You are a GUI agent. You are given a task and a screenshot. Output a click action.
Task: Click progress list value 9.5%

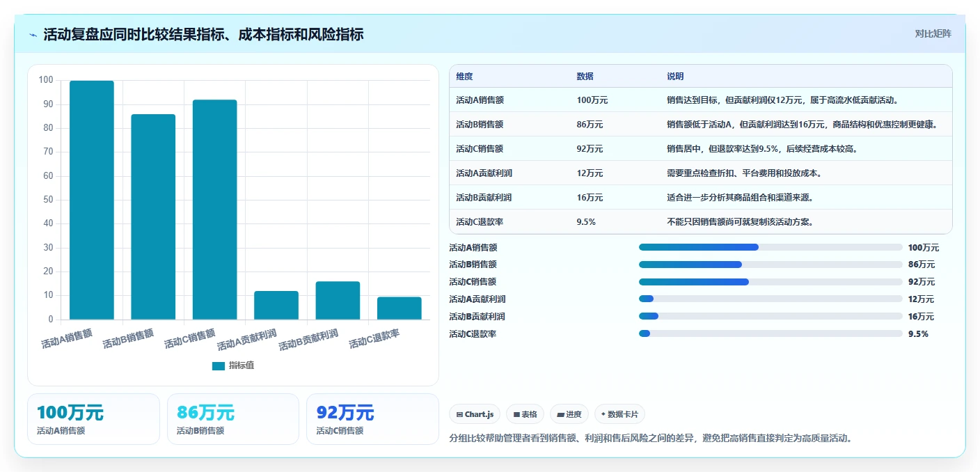click(918, 334)
